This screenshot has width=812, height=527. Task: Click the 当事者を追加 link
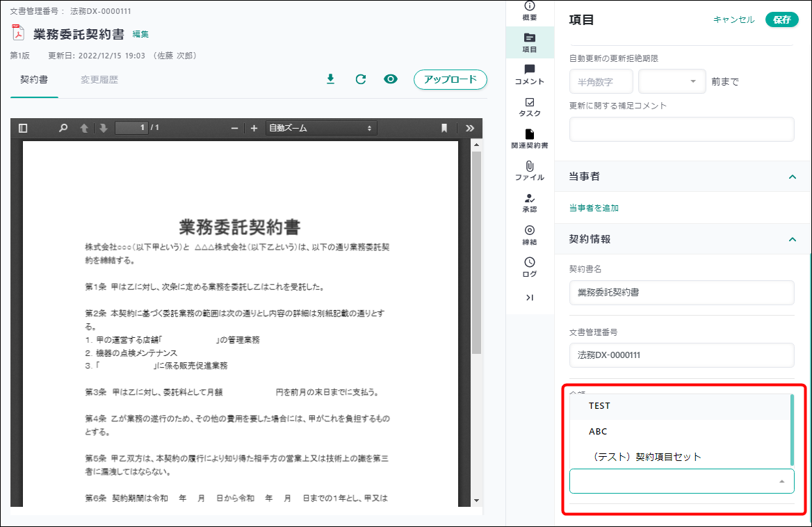(x=594, y=208)
